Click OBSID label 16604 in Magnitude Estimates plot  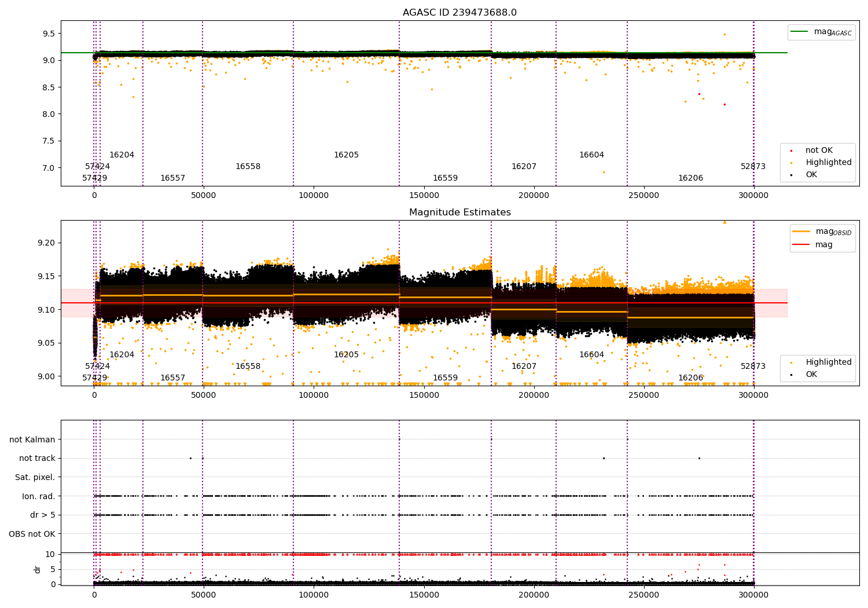(x=591, y=355)
